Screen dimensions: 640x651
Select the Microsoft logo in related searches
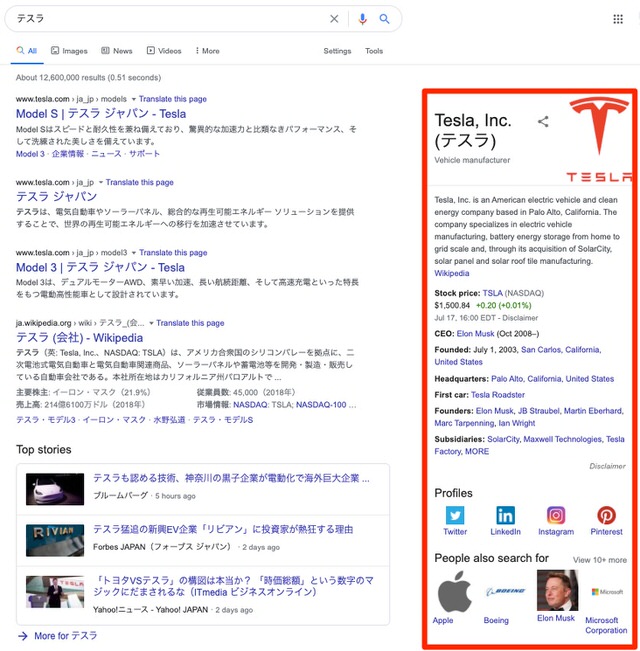coord(607,592)
